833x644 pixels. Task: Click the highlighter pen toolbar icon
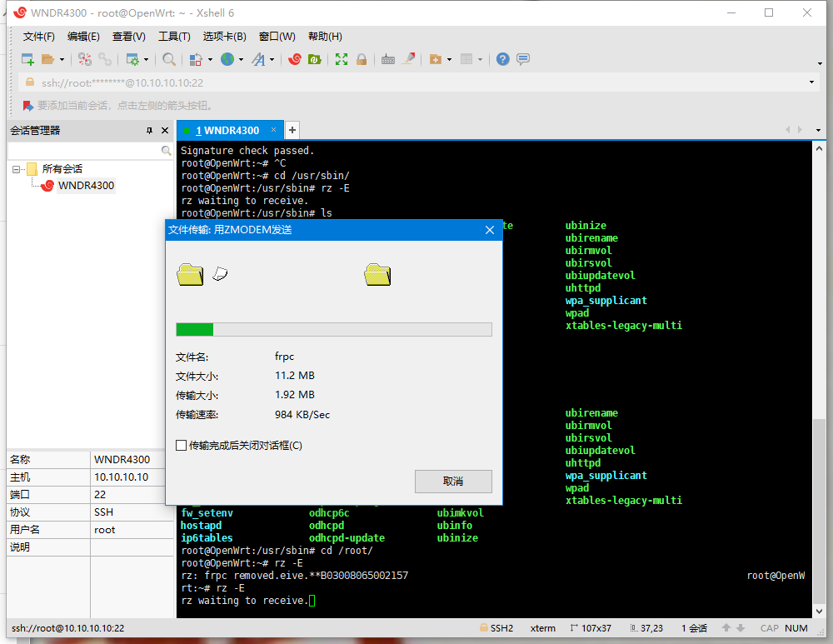[x=408, y=59]
